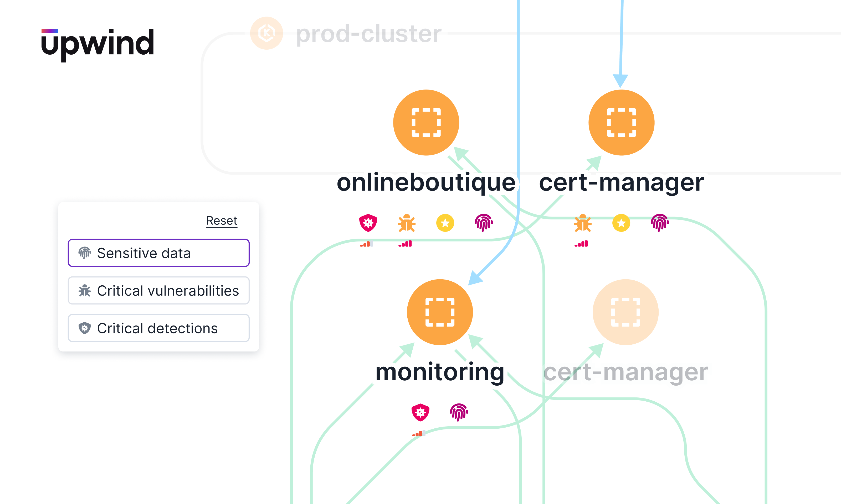Click the Reset link in filter panel

coord(221,221)
